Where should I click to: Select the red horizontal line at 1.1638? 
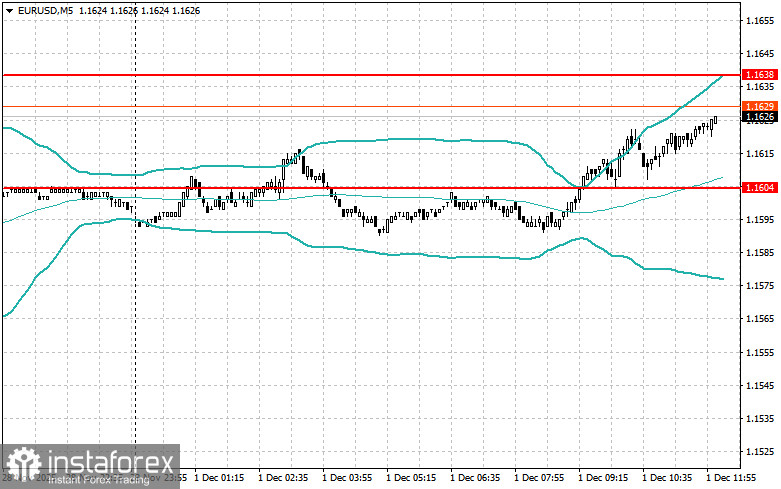point(372,75)
